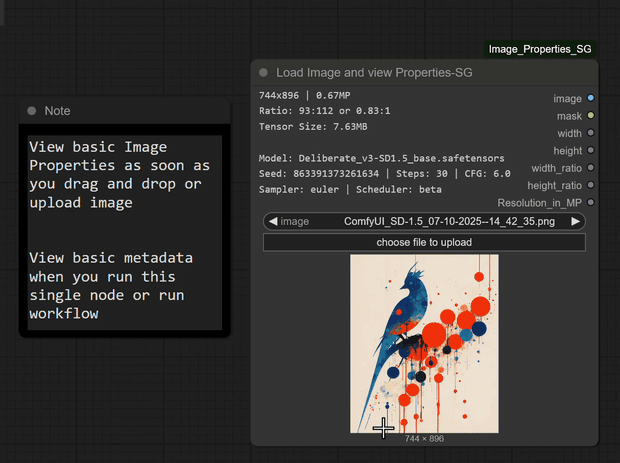Click the Image_Properties_SG badge label
Image resolution: width=620 pixels, height=463 pixels.
(539, 49)
